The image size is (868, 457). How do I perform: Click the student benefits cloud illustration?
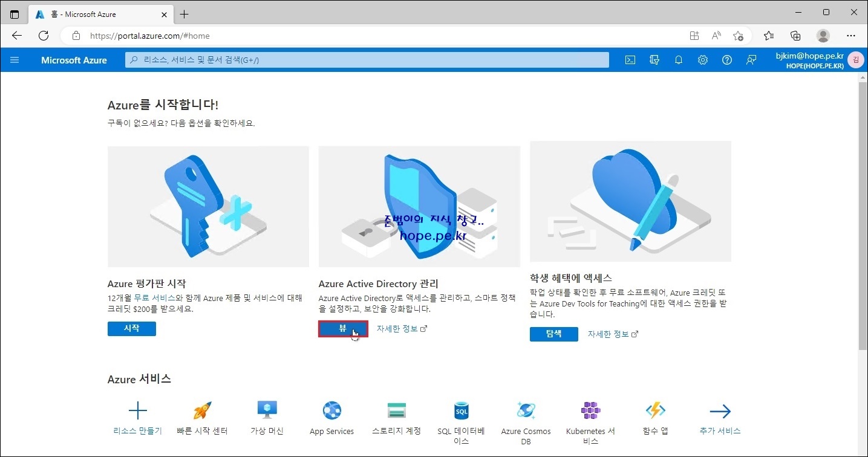point(630,201)
